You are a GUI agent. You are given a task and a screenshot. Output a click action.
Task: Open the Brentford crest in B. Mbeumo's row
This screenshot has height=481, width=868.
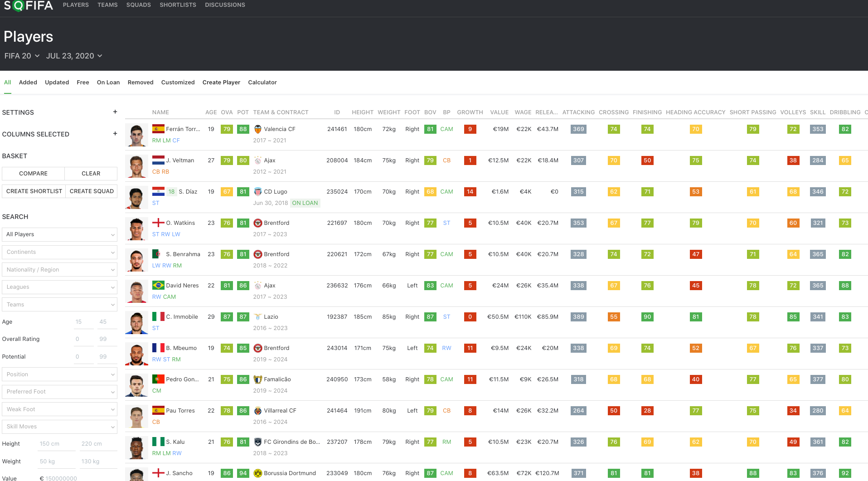[257, 348]
